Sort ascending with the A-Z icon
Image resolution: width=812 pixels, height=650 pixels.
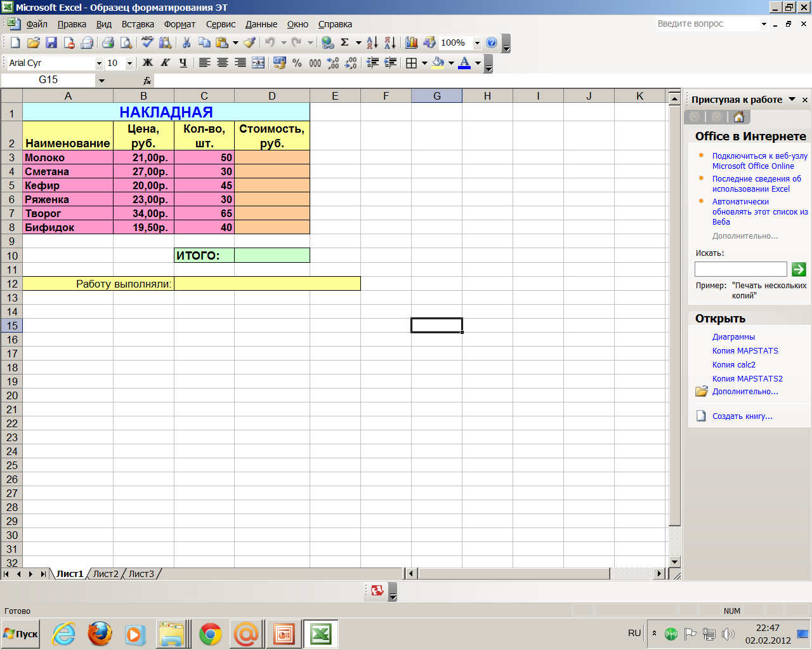coord(372,43)
